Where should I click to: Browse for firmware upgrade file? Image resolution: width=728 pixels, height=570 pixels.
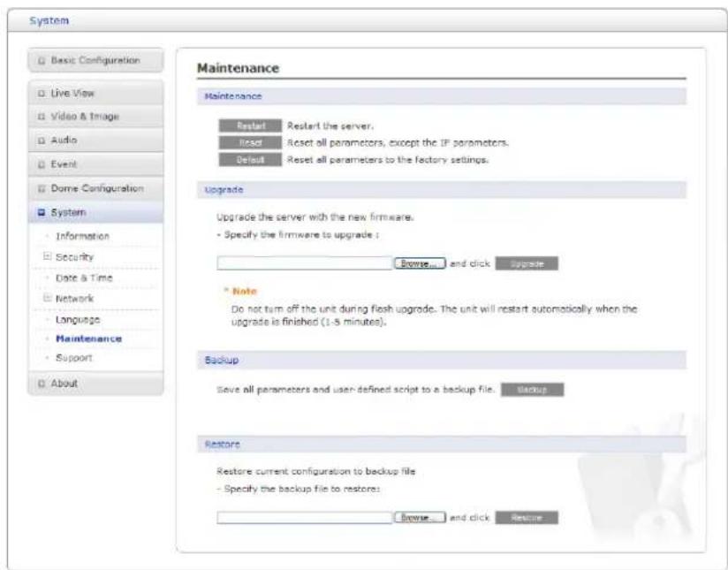[x=420, y=263]
